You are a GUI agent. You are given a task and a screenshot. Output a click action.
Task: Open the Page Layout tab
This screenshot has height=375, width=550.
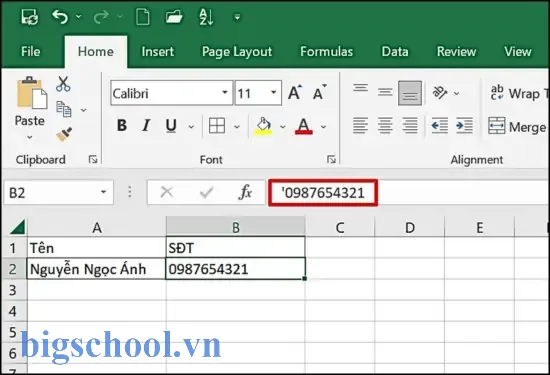click(x=237, y=52)
